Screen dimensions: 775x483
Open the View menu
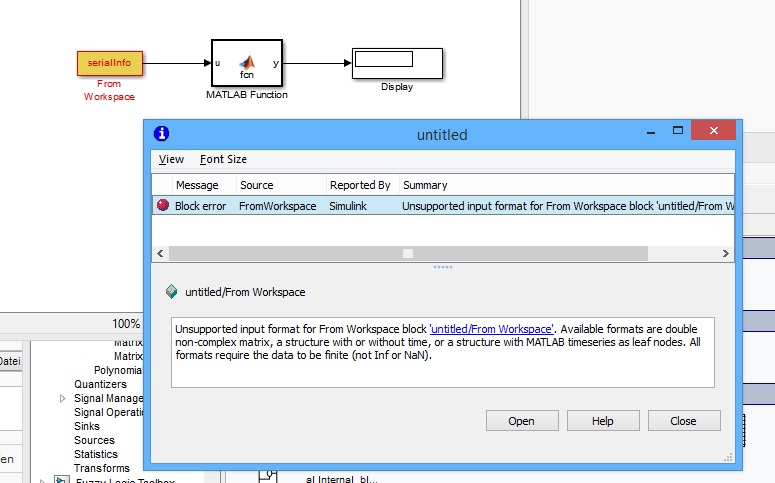pyautogui.click(x=171, y=159)
